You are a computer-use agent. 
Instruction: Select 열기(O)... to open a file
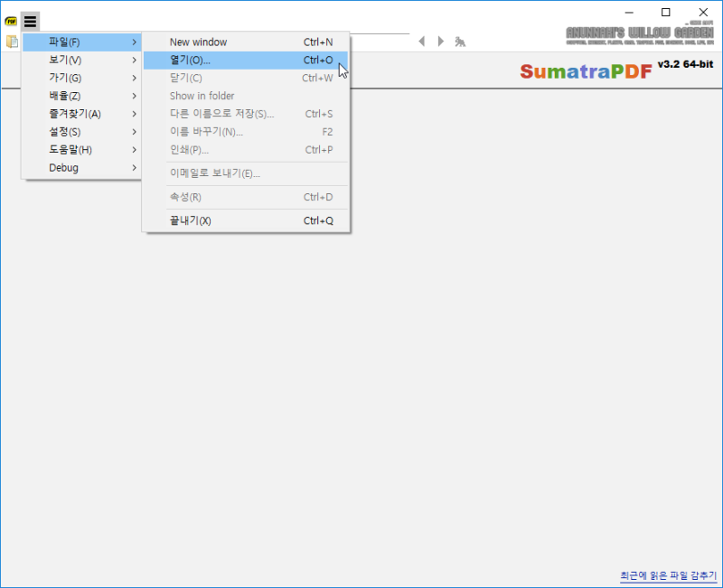pyautogui.click(x=246, y=60)
